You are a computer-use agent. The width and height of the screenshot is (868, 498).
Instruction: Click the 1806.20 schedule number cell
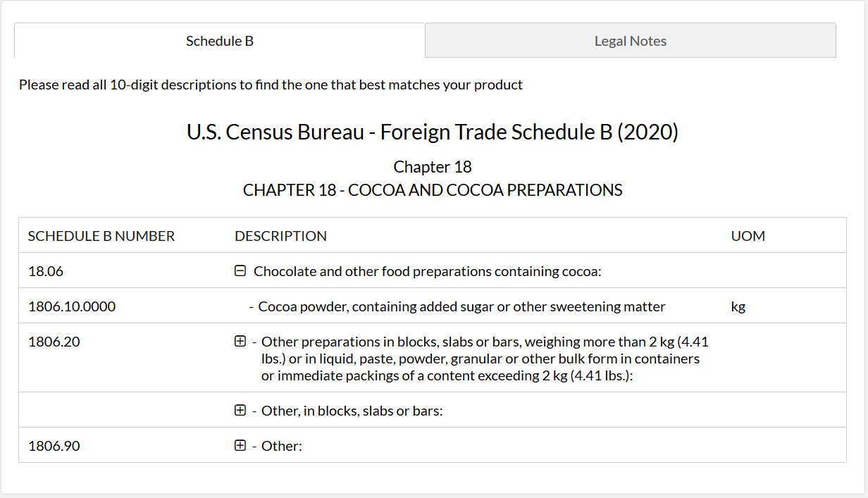pos(54,342)
